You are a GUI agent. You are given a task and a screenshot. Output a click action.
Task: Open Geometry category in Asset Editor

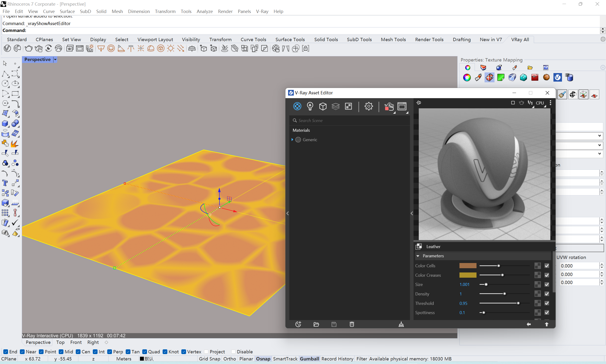pyautogui.click(x=323, y=106)
